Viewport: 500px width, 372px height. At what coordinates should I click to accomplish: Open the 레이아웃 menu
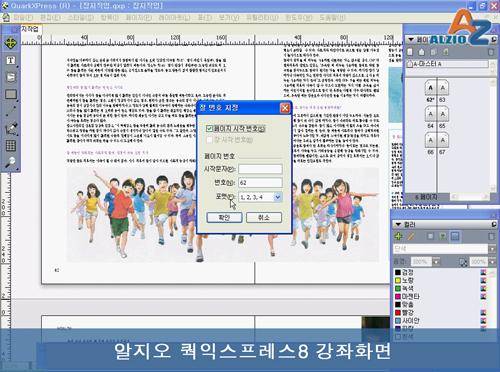click(x=174, y=18)
